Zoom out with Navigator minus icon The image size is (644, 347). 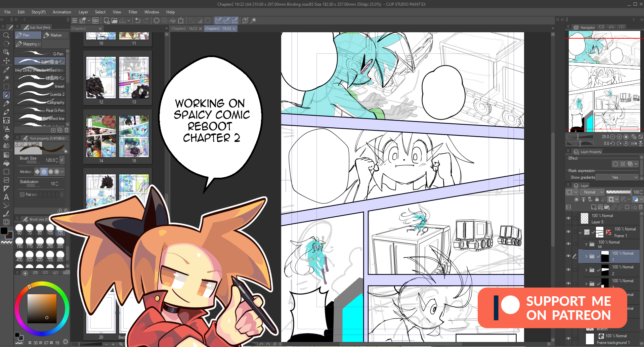(612, 137)
